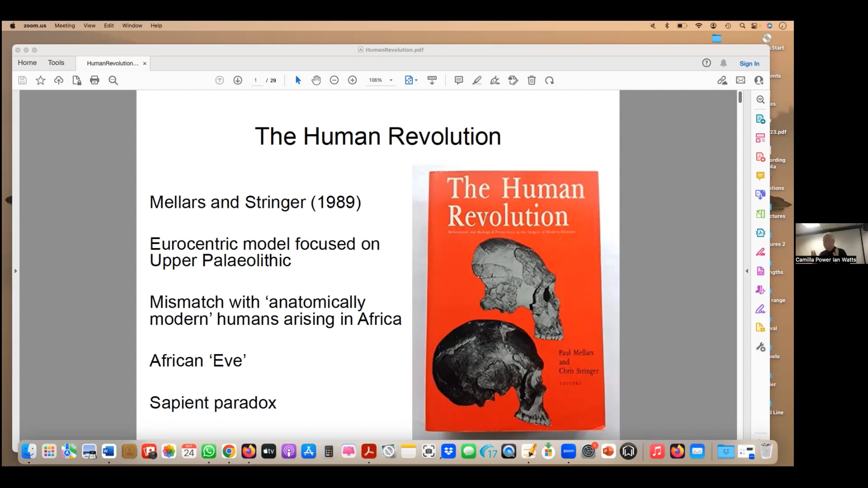Select the Highlight text tool

(x=477, y=80)
